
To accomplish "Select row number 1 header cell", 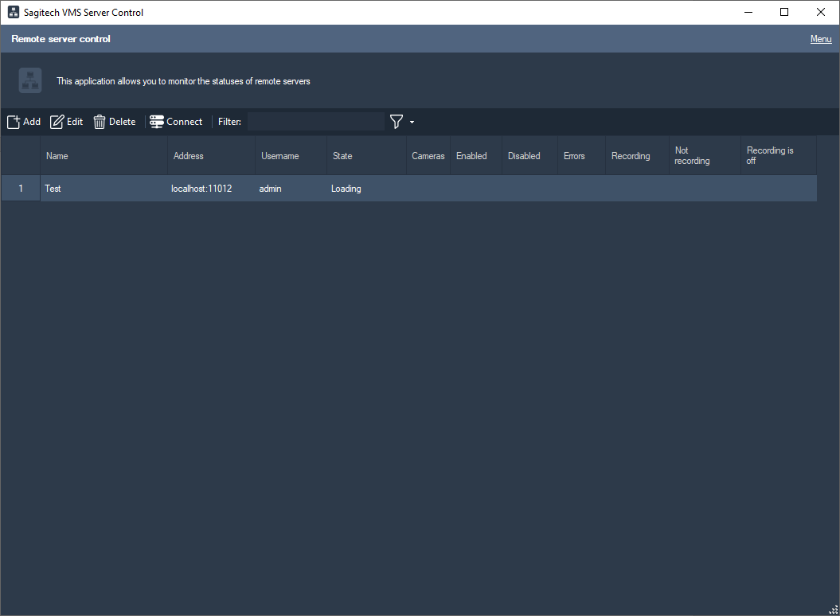I will 21,189.
